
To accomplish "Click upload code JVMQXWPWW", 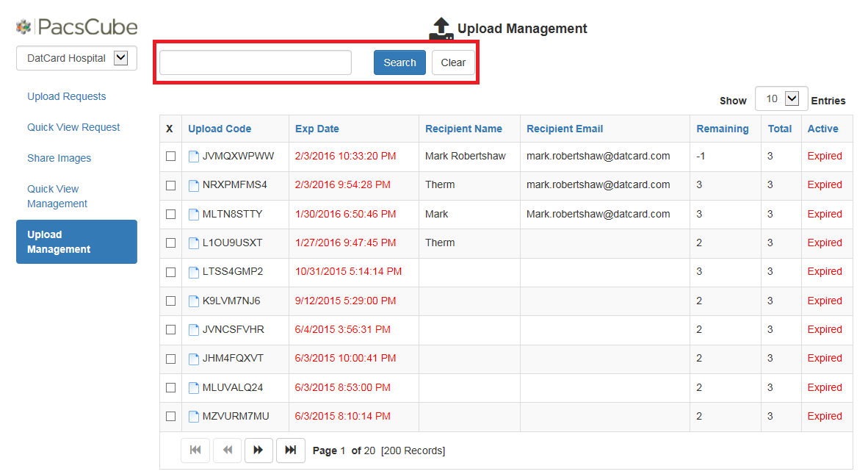I will (238, 156).
